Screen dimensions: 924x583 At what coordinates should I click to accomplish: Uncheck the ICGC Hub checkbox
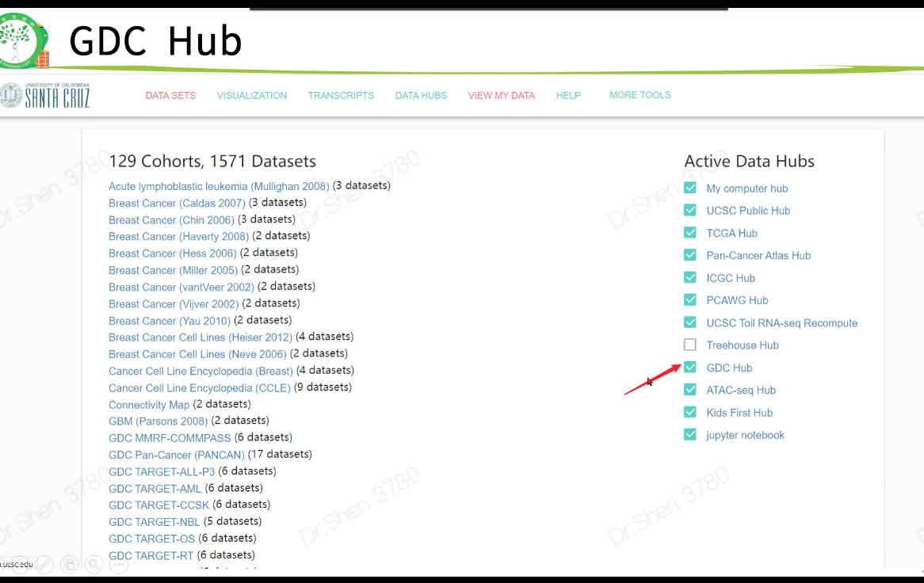click(690, 277)
